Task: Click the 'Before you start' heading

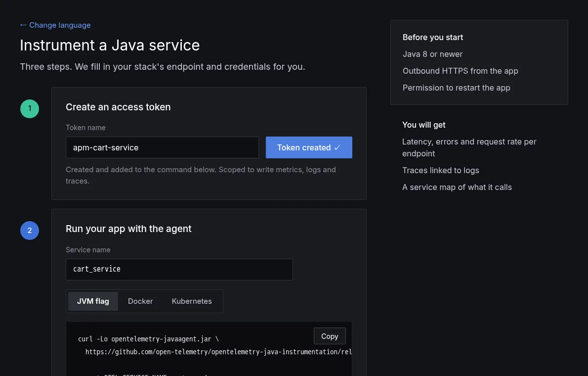Action: point(433,37)
